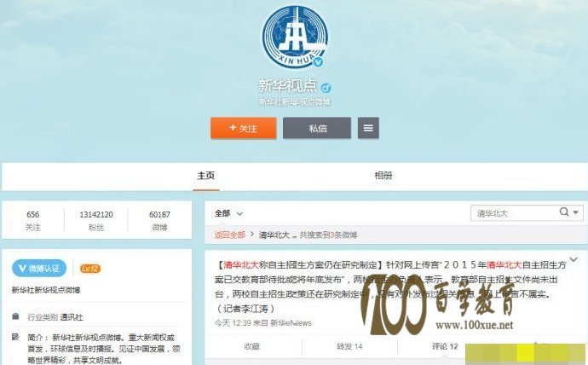588x365 pixels.
Task: Click the male gender icon beside 新华视点
Action: click(326, 88)
